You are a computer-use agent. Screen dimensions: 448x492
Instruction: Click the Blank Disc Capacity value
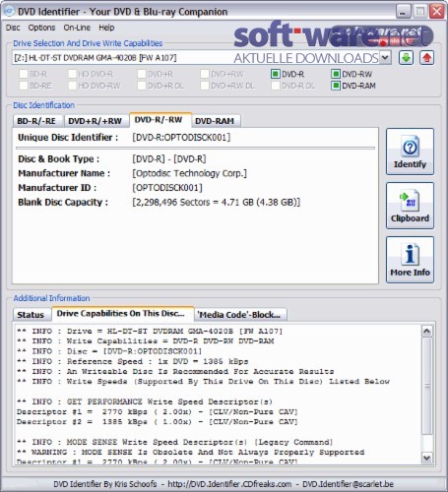coord(216,202)
